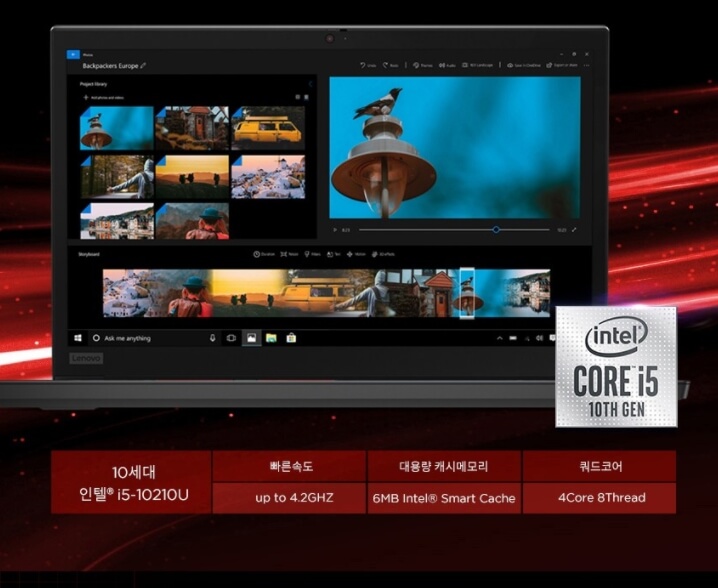The image size is (718, 588).
Task: Open File Explorer from the taskbar
Action: (271, 338)
